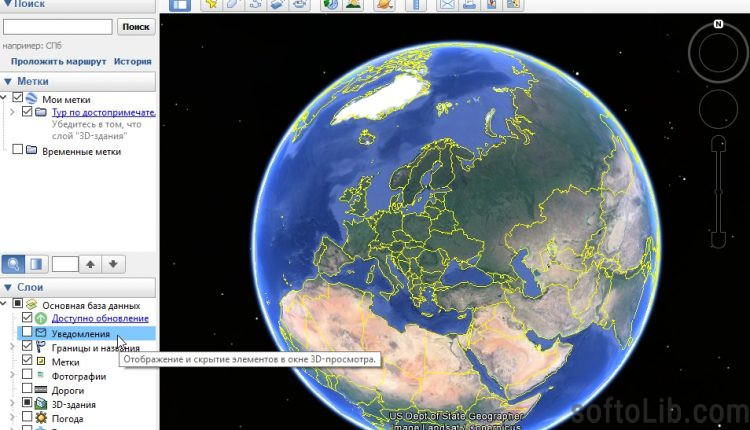Show historical imagery clock icon

click(x=331, y=5)
